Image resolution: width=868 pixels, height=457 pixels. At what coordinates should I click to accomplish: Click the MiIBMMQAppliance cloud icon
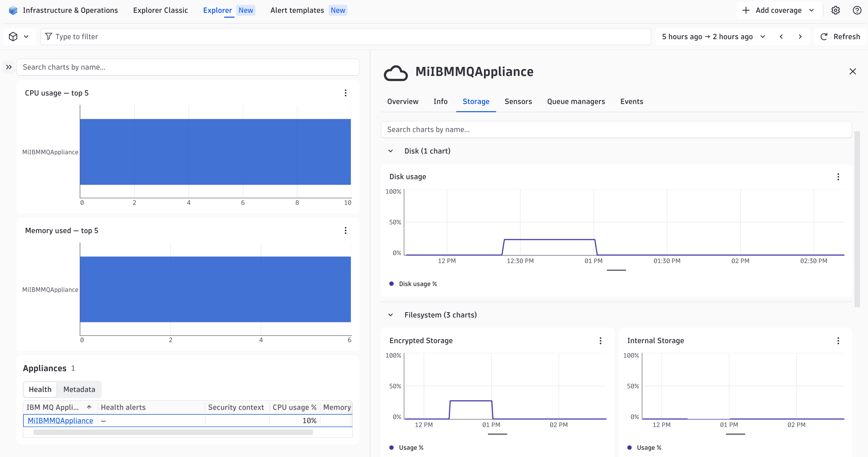tap(396, 73)
